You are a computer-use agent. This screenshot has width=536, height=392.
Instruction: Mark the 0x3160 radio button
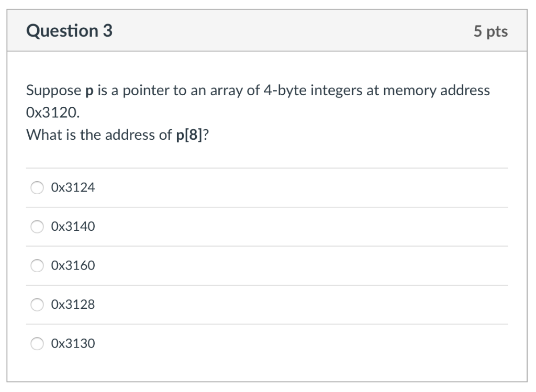37,265
